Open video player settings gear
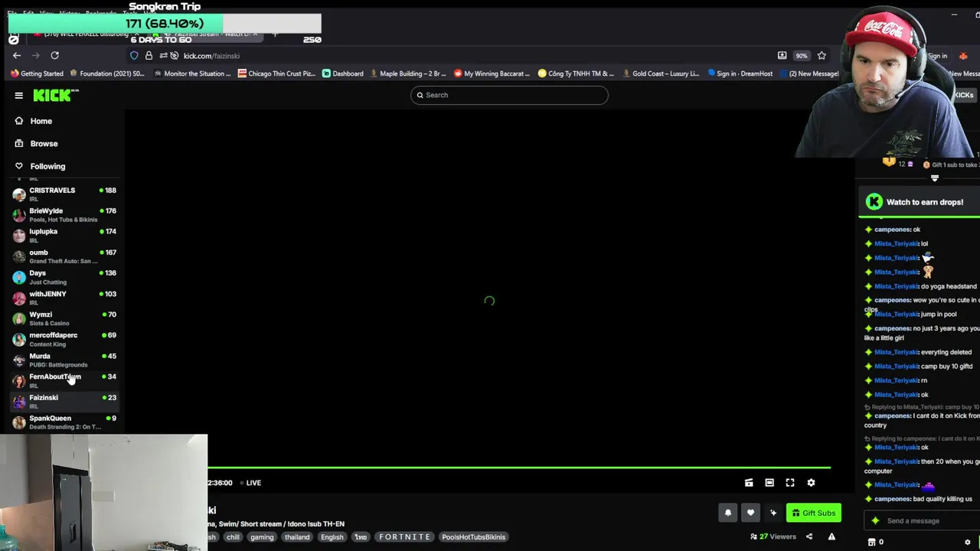 811,483
